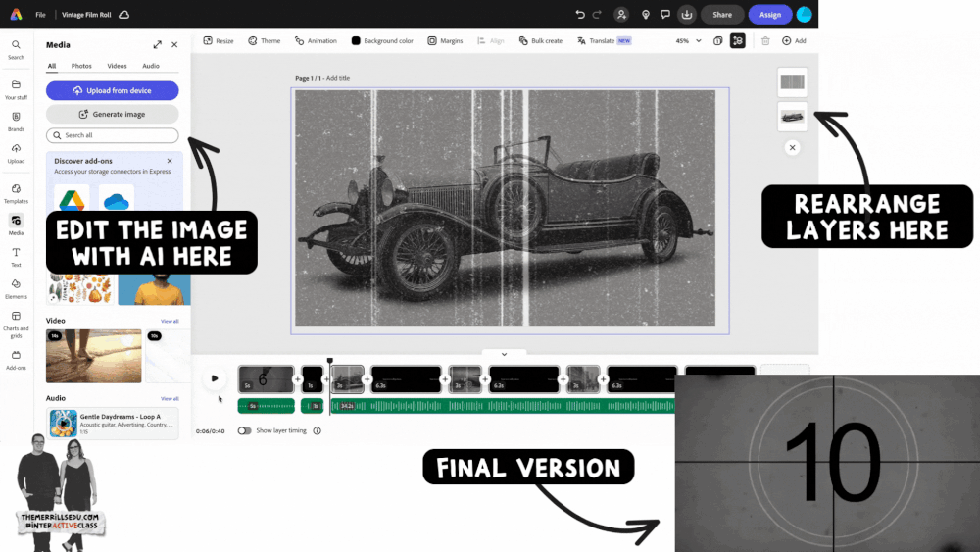Dismiss the Discover add-ons card
Viewport: 980px width, 552px height.
click(x=170, y=161)
